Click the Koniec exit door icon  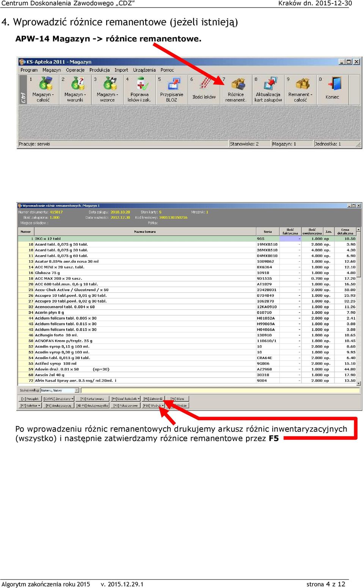[333, 89]
